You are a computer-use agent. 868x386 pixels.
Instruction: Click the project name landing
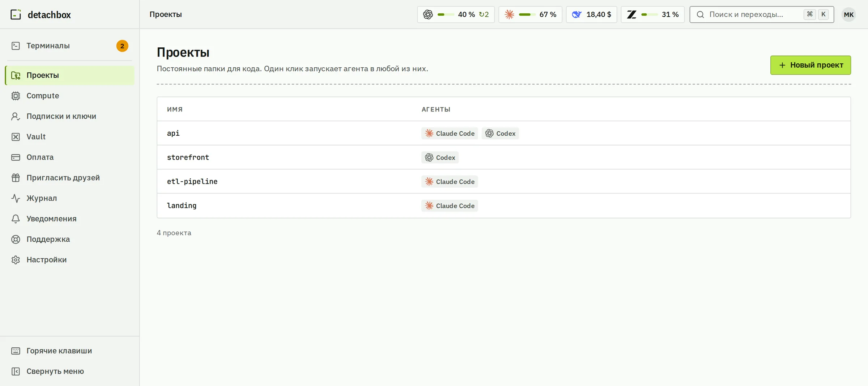pos(182,205)
